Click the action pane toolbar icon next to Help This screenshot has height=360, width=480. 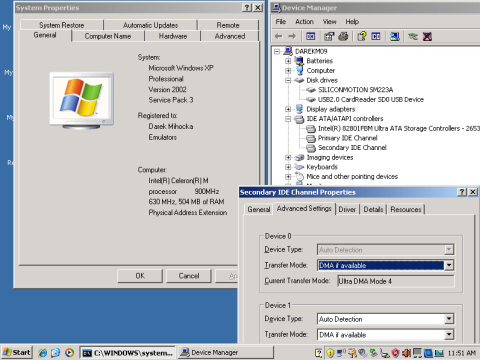pyautogui.click(x=376, y=36)
